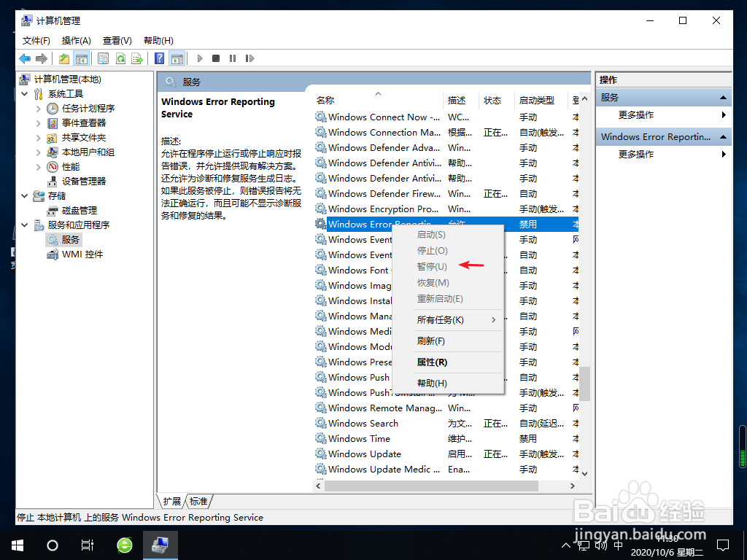The image size is (747, 560).
Task: Switch to the 扩展 tab
Action: coord(171,502)
